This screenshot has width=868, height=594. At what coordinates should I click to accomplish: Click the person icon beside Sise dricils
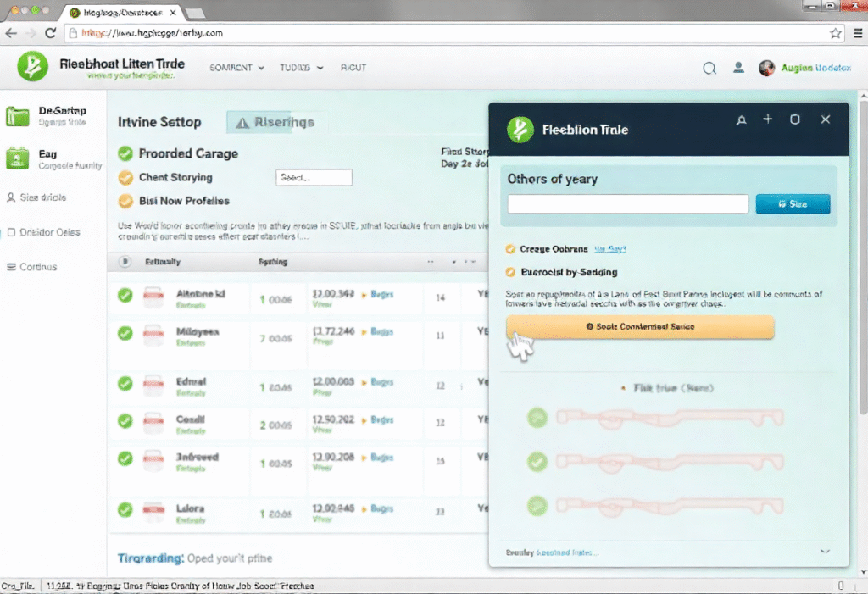(10, 197)
